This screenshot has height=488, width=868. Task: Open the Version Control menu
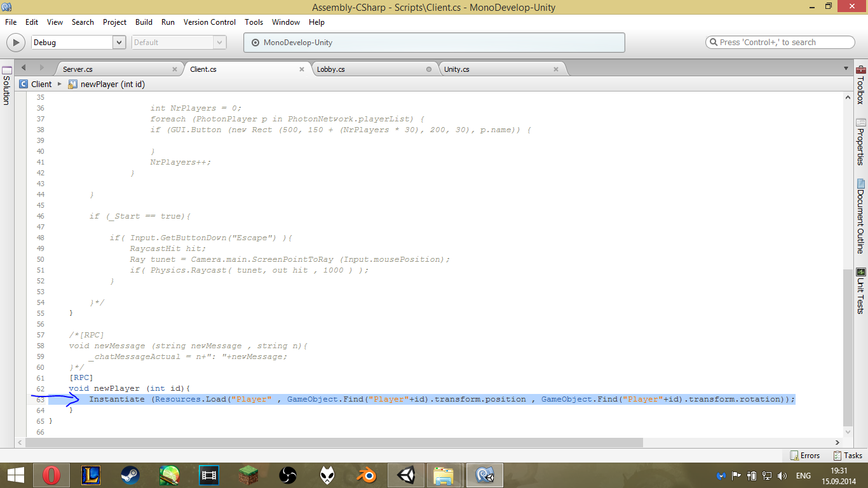tap(209, 22)
